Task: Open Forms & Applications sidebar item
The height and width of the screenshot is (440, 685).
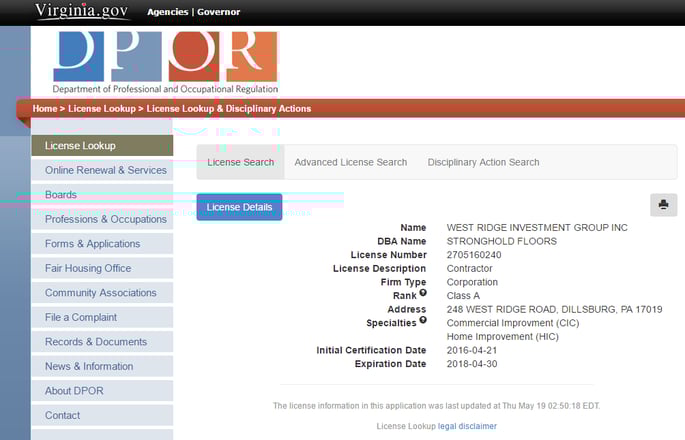Action: point(102,243)
